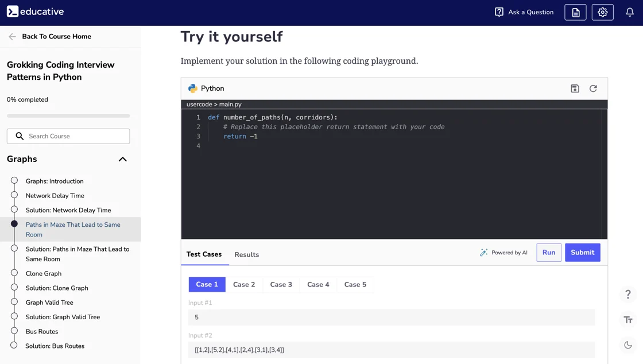Click the AI magic wand icon
The height and width of the screenshot is (364, 643).
pyautogui.click(x=484, y=253)
